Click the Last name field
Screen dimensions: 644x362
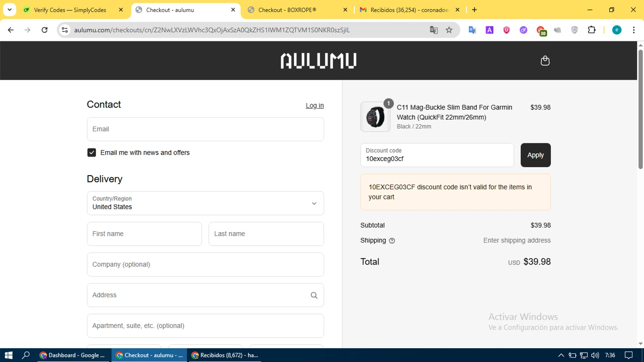click(266, 234)
